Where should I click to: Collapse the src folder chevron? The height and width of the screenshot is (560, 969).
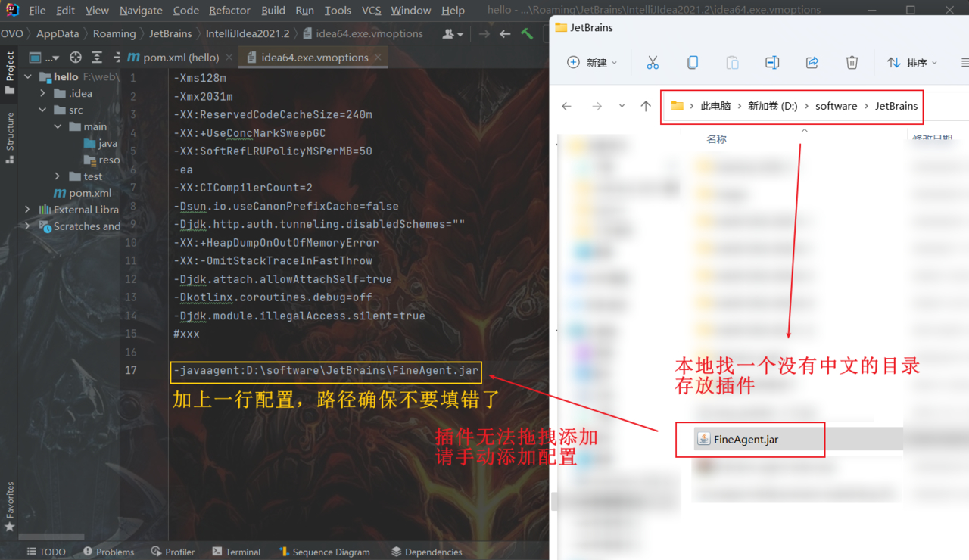pos(43,110)
